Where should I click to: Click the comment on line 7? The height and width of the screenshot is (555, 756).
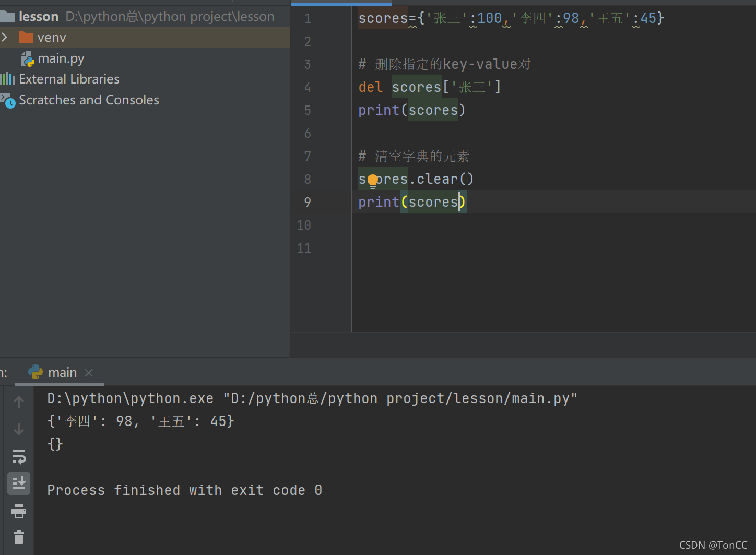point(414,156)
